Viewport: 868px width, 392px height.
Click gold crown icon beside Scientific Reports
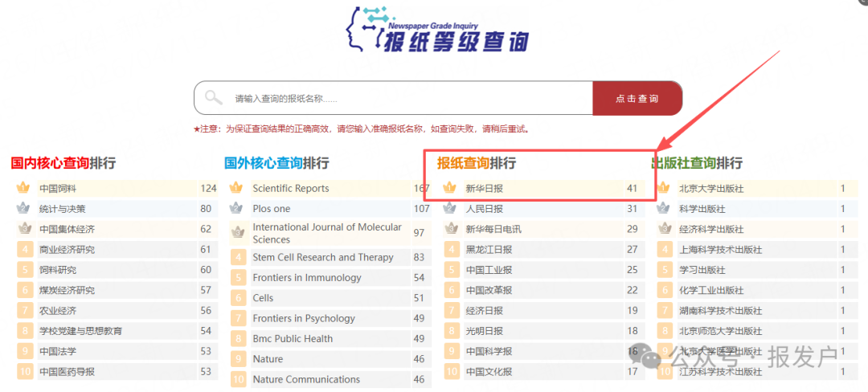click(236, 189)
